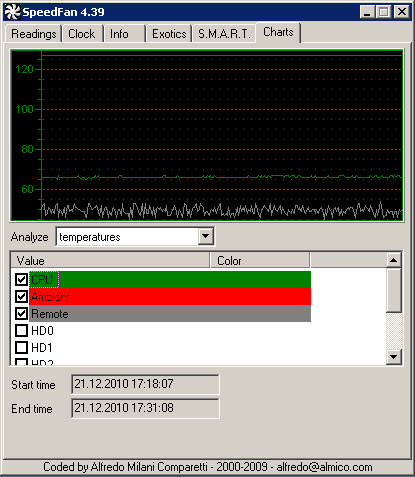Uncheck the Ambient checkbox
The image size is (415, 477).
coord(21,296)
